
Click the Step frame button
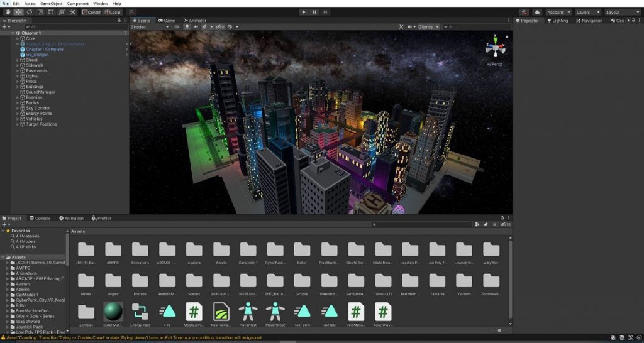click(x=325, y=13)
